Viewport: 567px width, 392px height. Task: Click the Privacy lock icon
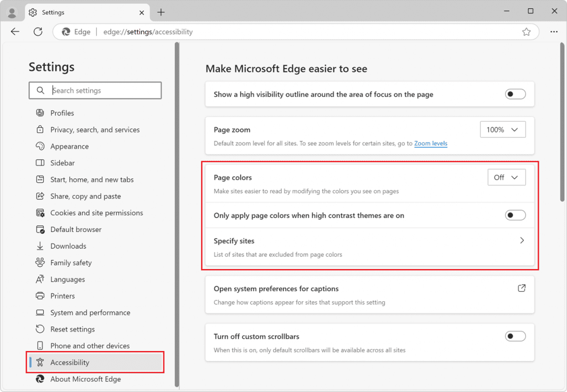(40, 130)
